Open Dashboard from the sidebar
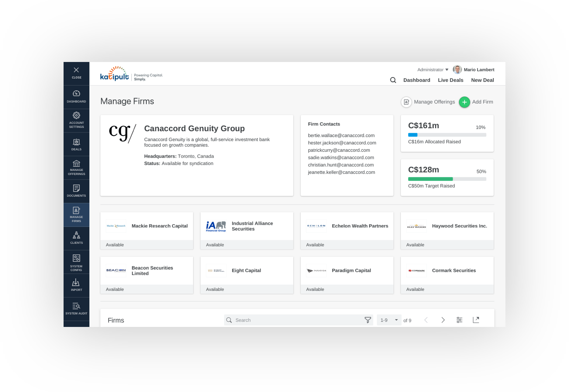 click(x=76, y=97)
